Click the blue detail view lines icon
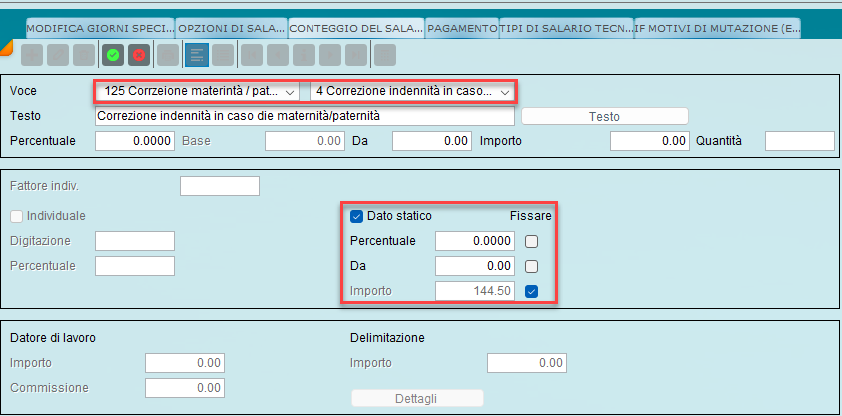 [x=197, y=55]
